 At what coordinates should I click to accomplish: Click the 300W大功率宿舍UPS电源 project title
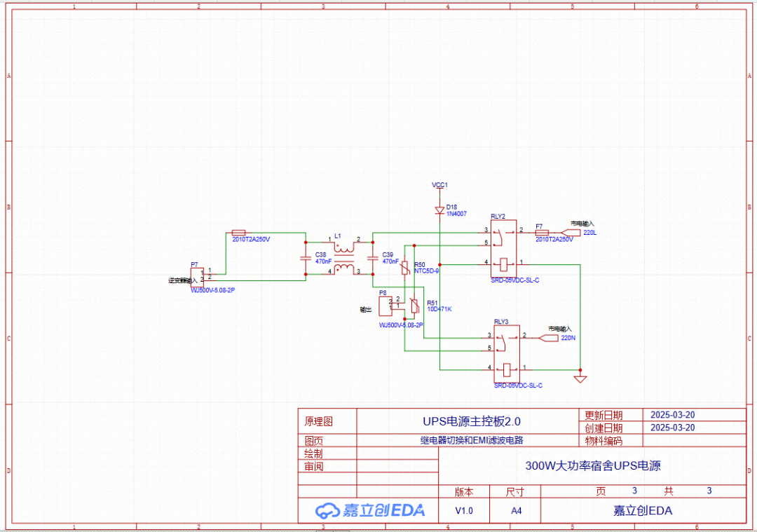tap(593, 466)
